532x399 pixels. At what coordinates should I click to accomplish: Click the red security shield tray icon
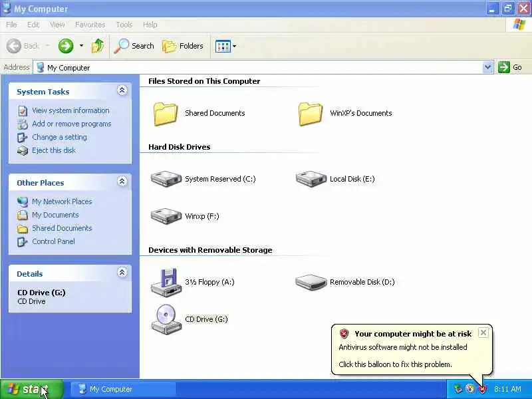coord(482,389)
